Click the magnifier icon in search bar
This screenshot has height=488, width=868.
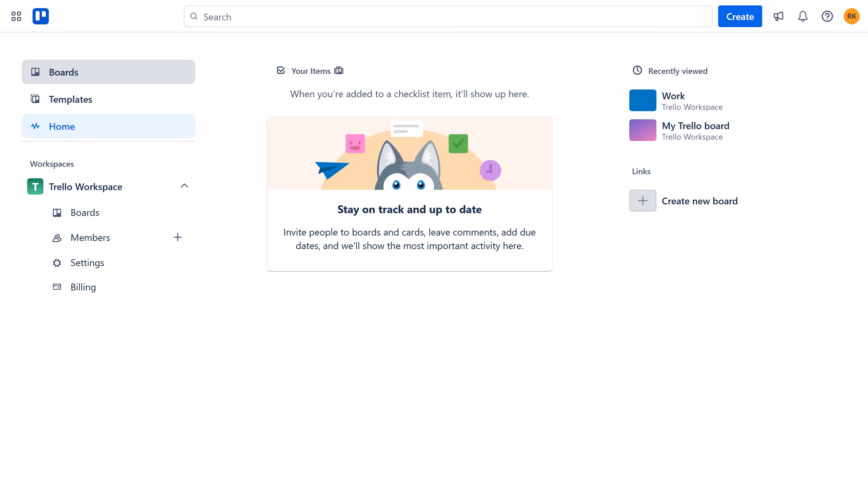point(194,16)
